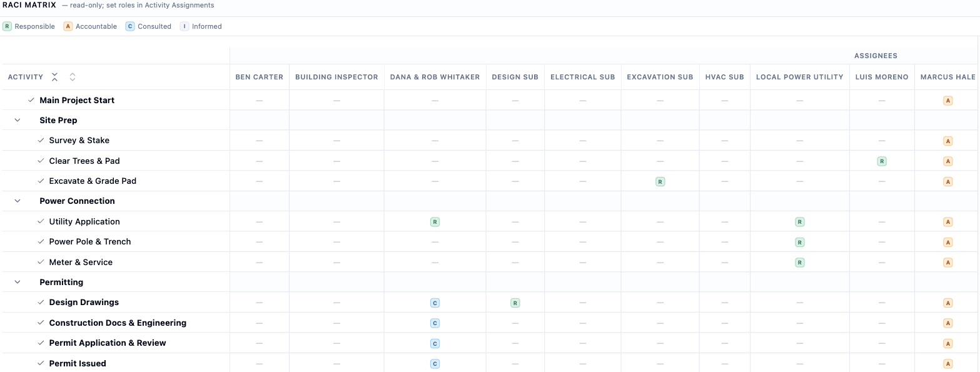Screen dimensions: 980x372
Task: Click the checkmark beside Utility Application
Action: pyautogui.click(x=41, y=221)
